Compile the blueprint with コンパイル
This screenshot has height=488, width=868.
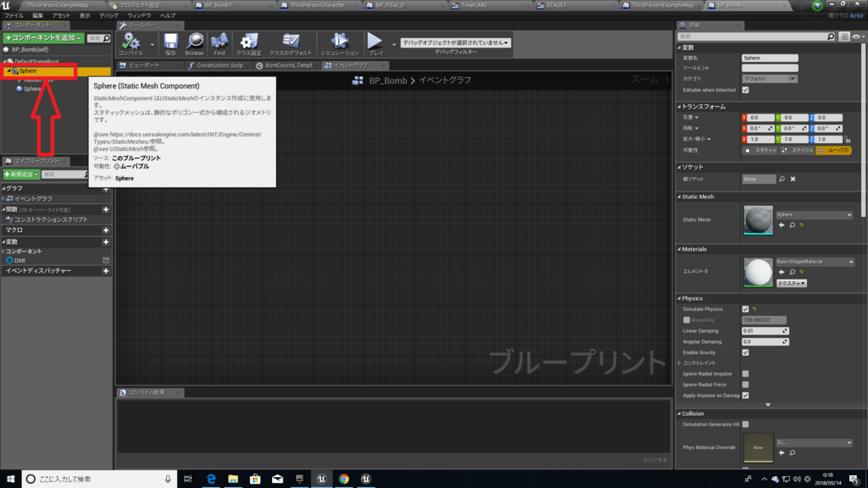point(131,44)
